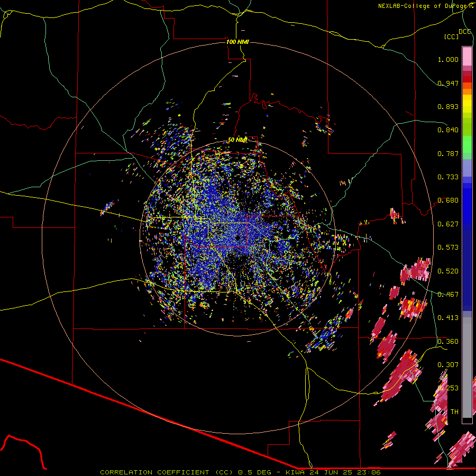Select the 0.520 scale value
This screenshot has width=476, height=476.
[x=448, y=271]
